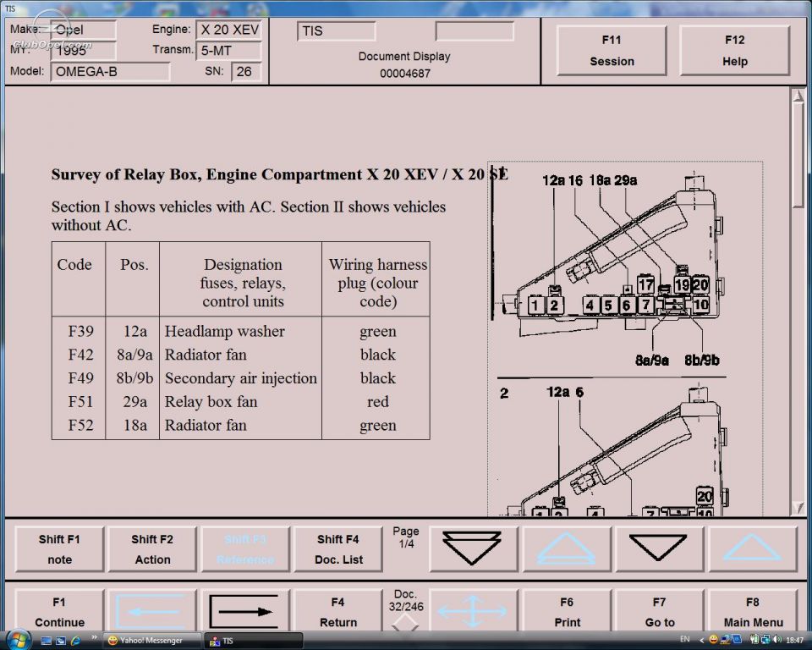This screenshot has height=650, width=812.
Task: Click the red wiring harness colour cell
Action: point(378,402)
